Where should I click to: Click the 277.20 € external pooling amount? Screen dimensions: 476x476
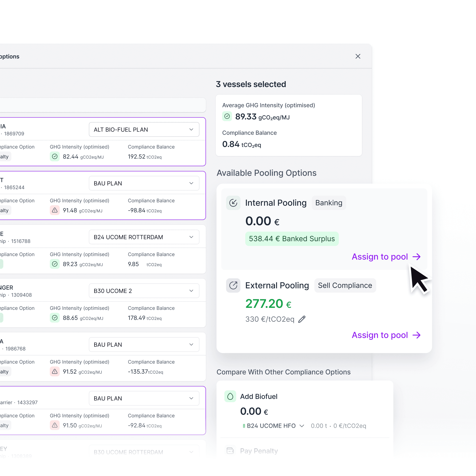268,303
